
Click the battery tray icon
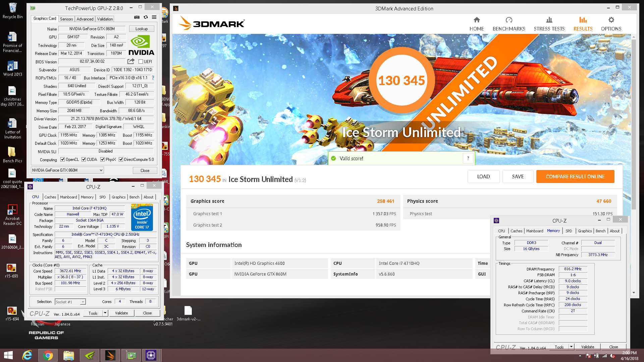point(596,356)
